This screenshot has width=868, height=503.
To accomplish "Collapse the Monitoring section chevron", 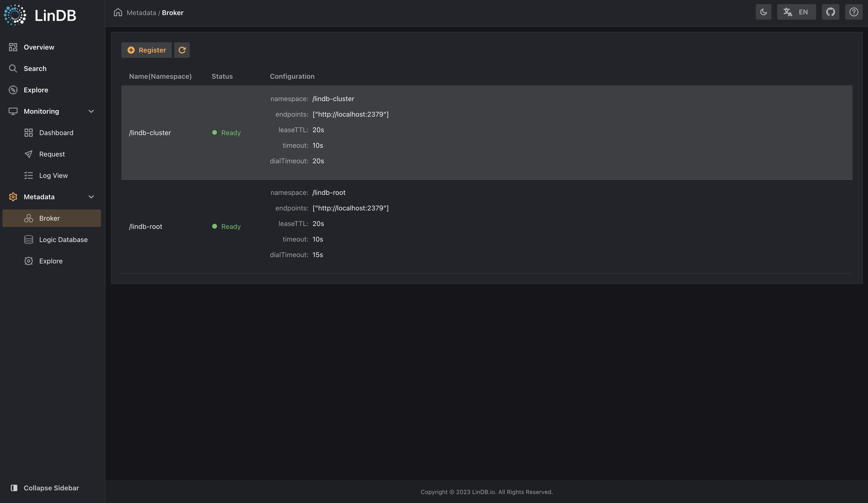I will point(91,111).
